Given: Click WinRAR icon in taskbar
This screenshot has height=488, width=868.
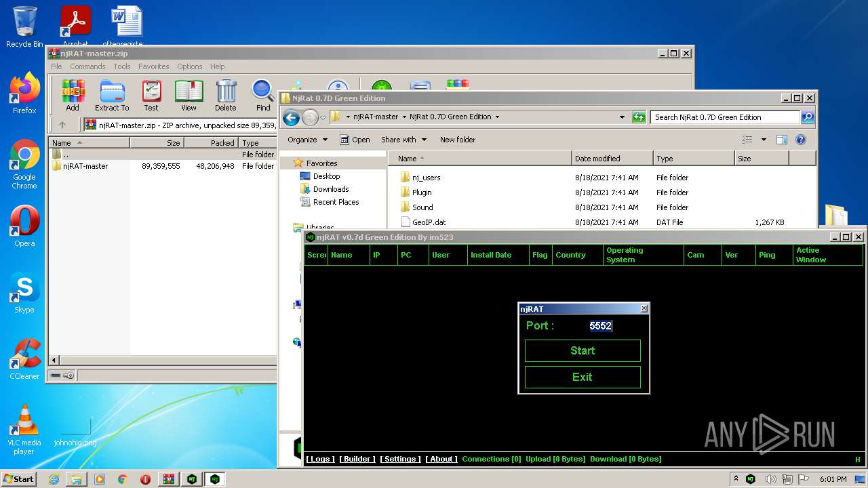Looking at the screenshot, I should 169,479.
